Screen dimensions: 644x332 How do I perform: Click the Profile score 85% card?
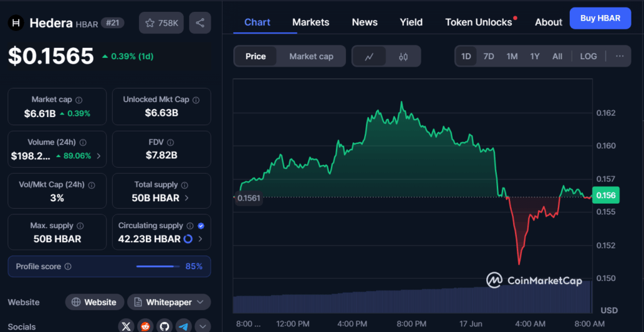(109, 267)
